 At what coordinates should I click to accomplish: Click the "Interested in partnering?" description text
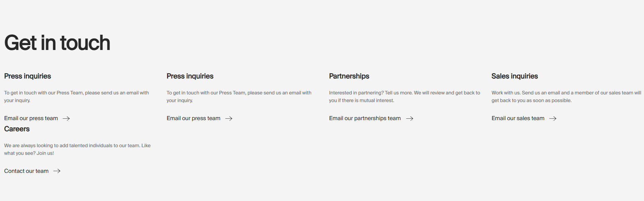click(404, 97)
